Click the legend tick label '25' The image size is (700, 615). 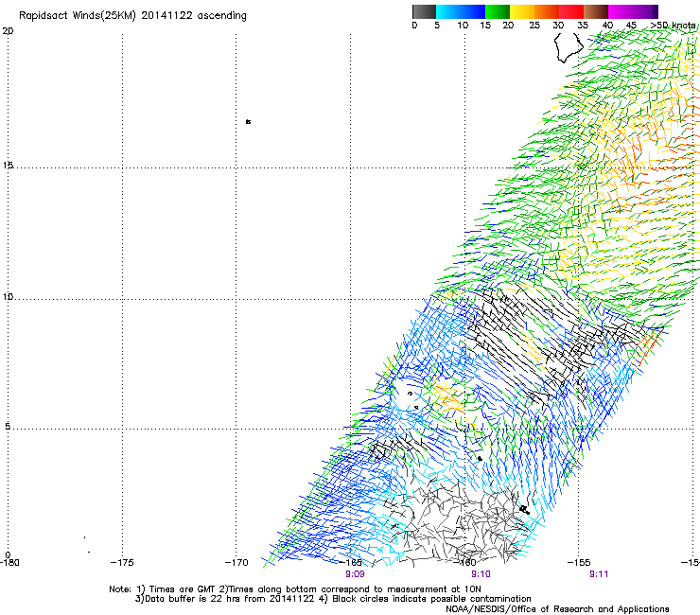pos(534,26)
